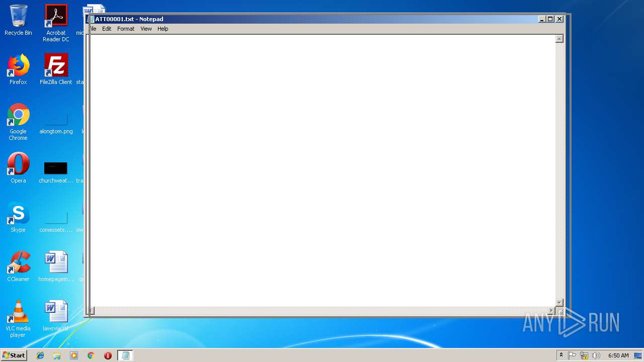
Task: Select the FileZilla Client desktop icon
Action: pos(56,69)
